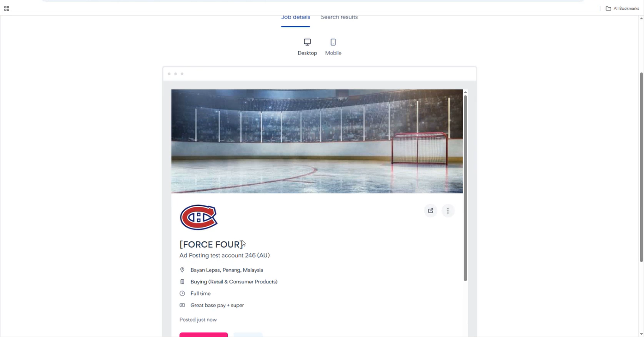
Task: Click the page scrollbar down arrow
Action: click(x=641, y=334)
